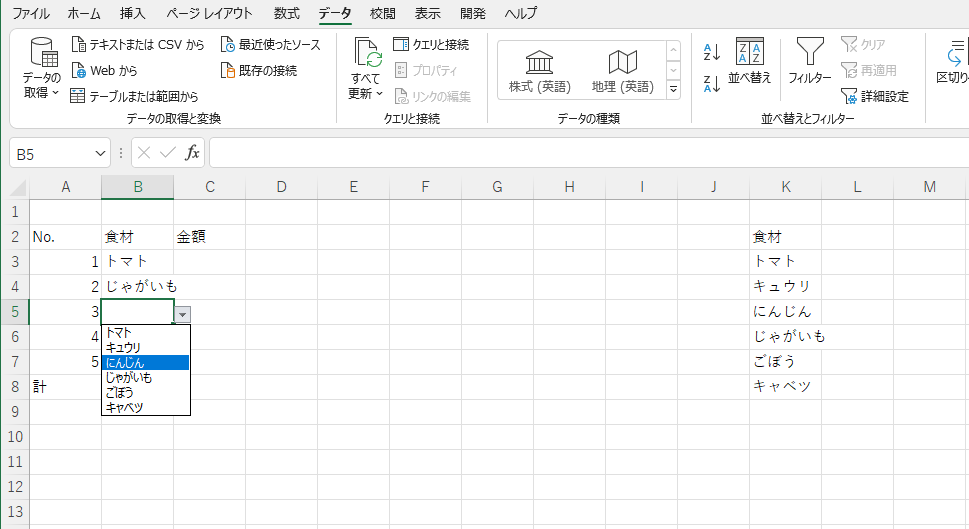This screenshot has width=969, height=529.
Task: Open 最近使ったソース
Action: click(x=271, y=44)
